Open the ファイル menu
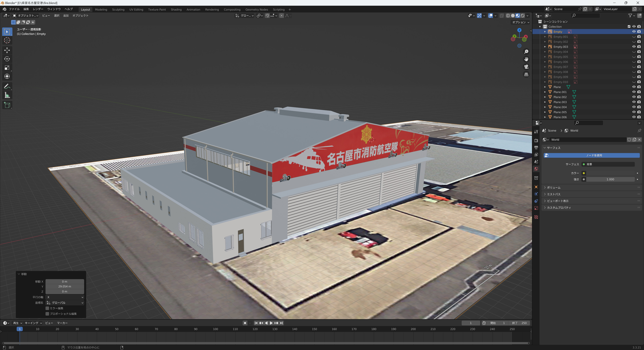644x350 pixels. click(x=14, y=9)
